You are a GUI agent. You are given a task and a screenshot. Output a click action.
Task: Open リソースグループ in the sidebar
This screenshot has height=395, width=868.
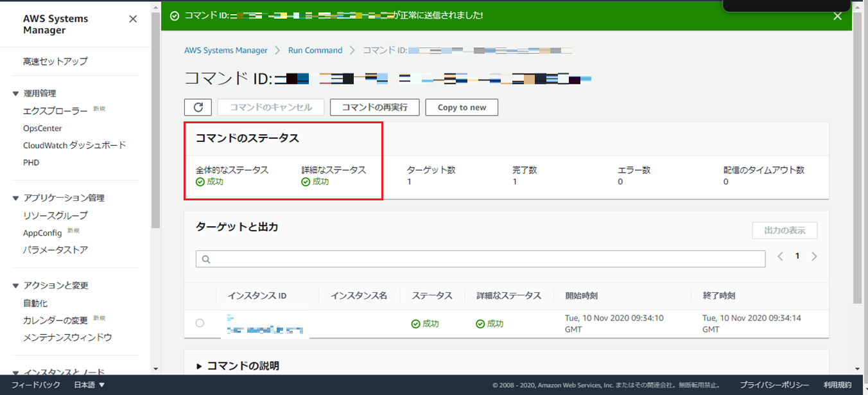[55, 215]
